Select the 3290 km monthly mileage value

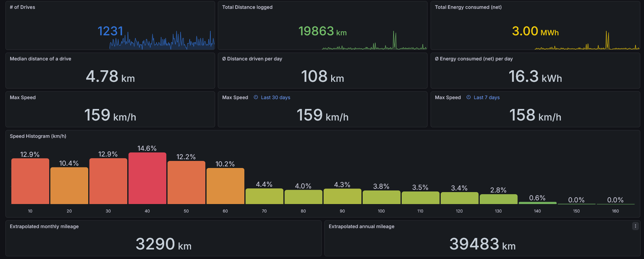point(164,244)
